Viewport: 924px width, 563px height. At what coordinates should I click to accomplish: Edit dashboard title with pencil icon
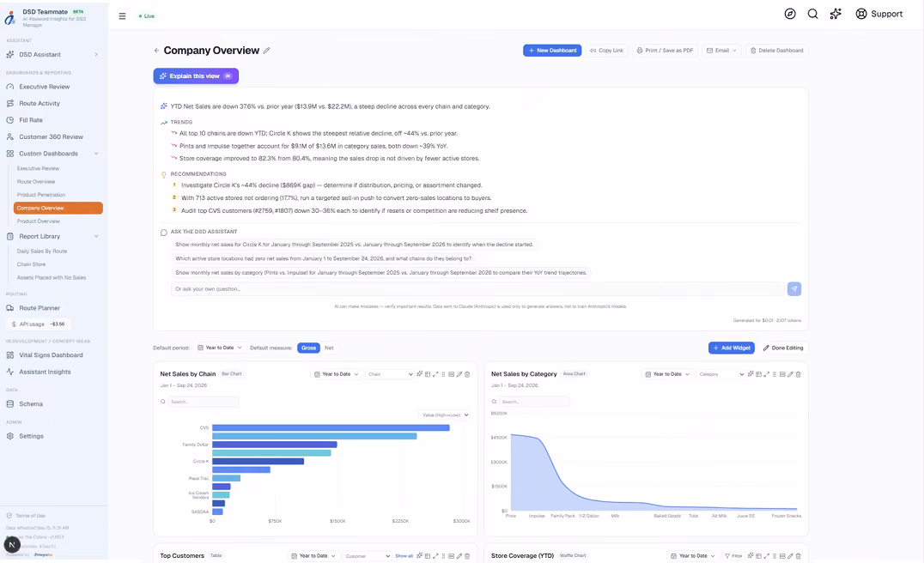pos(266,51)
